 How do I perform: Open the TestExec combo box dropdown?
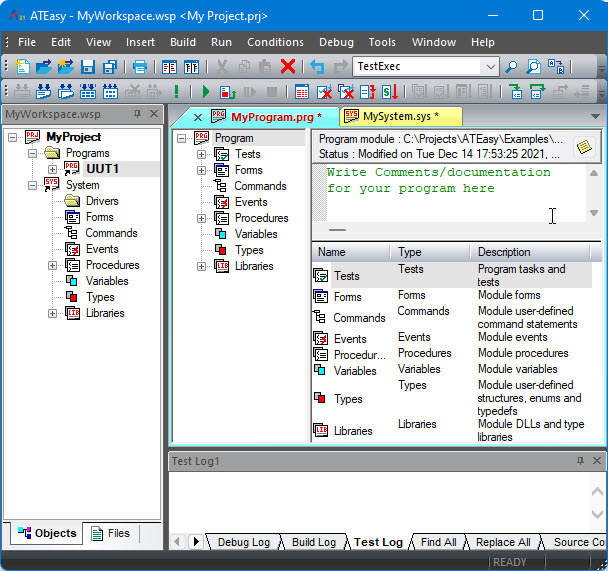(x=490, y=67)
